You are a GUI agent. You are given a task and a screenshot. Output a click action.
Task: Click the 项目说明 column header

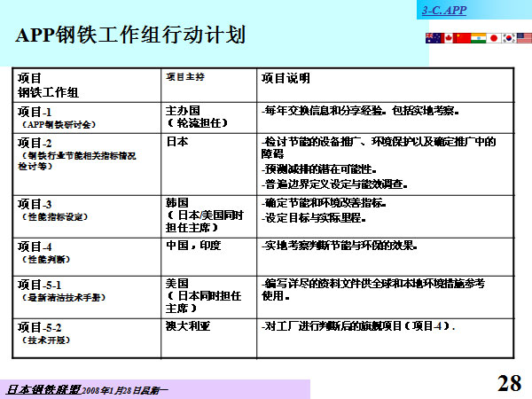point(286,78)
